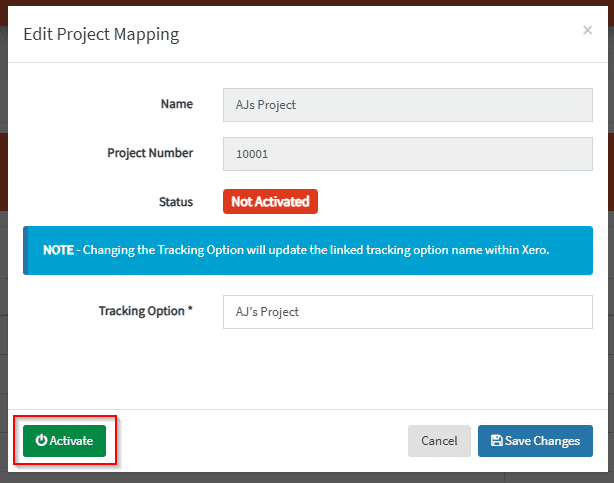Screen dimensions: 614x483
Task: Click the blue NOTE information banner
Action: 307,250
